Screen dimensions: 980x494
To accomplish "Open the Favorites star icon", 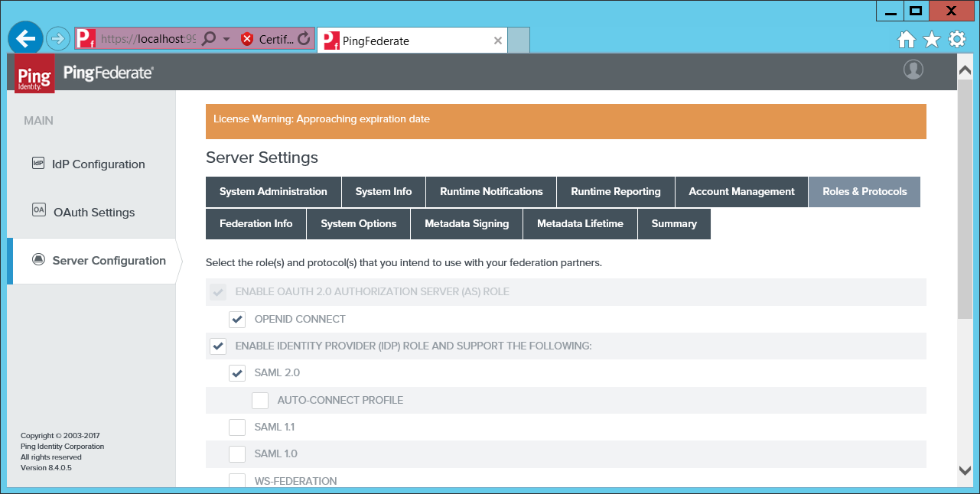I will click(932, 40).
